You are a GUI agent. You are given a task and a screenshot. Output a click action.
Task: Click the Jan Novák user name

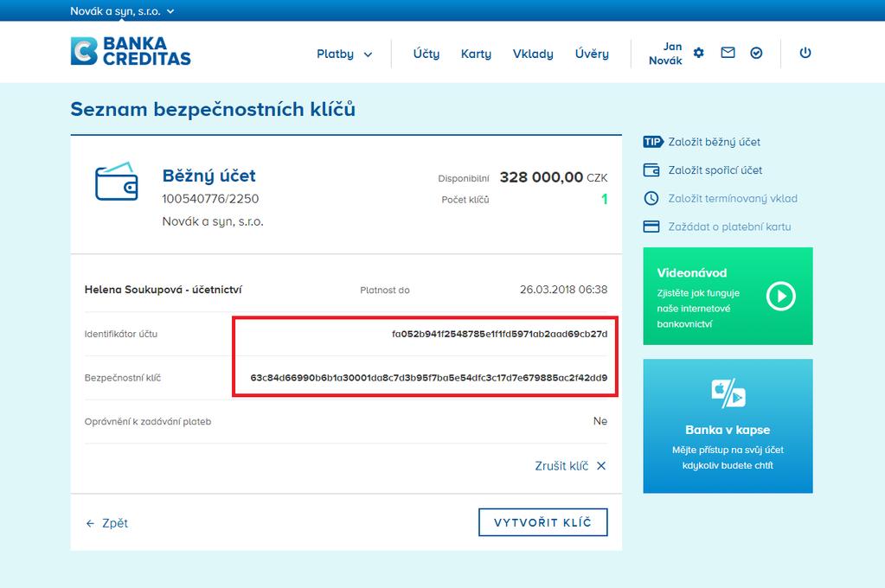(x=665, y=54)
